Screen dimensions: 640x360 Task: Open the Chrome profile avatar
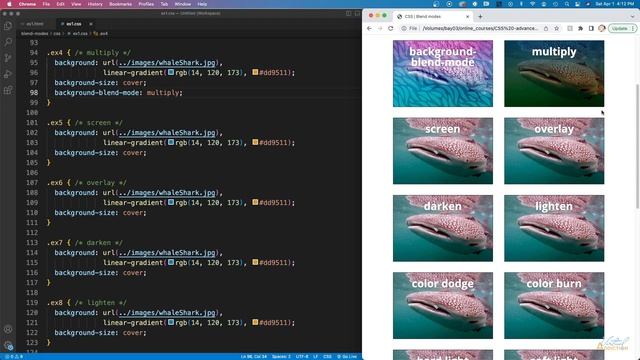[602, 29]
